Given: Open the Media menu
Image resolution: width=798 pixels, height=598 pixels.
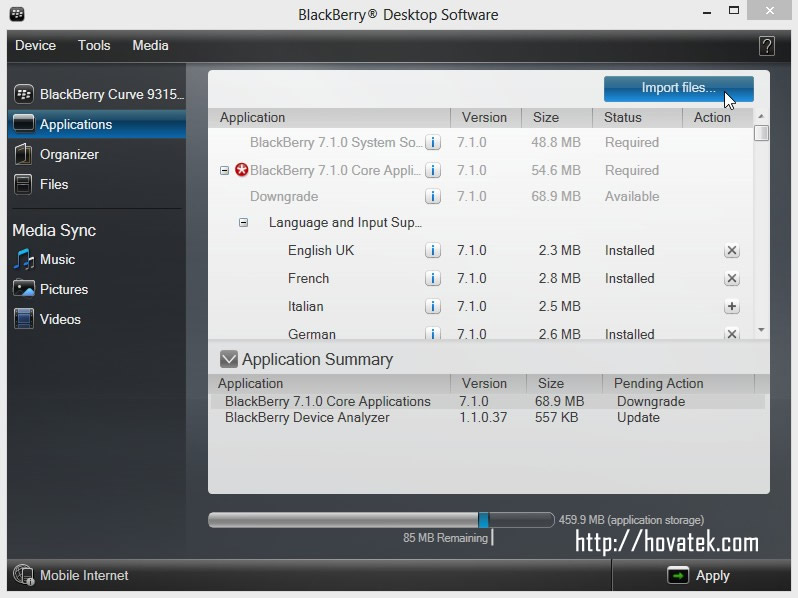Looking at the screenshot, I should click(x=150, y=45).
